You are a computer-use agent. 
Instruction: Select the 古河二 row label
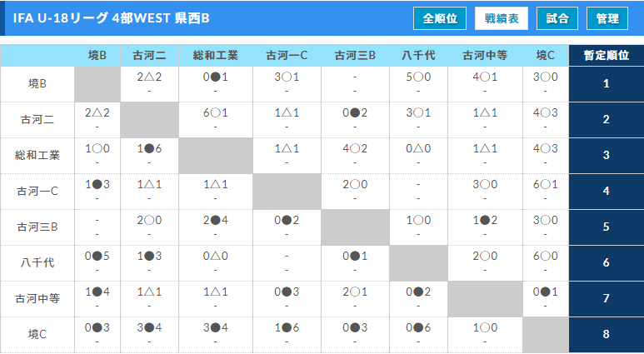37,120
